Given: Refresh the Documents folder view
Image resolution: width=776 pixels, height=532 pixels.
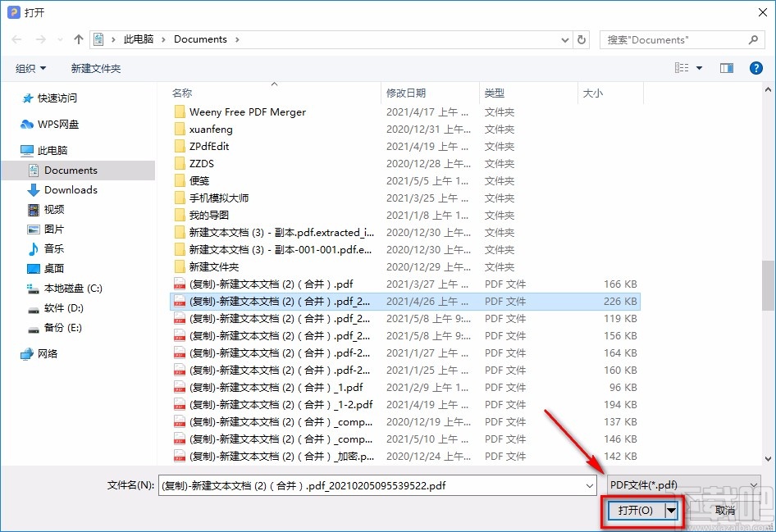Looking at the screenshot, I should point(582,39).
